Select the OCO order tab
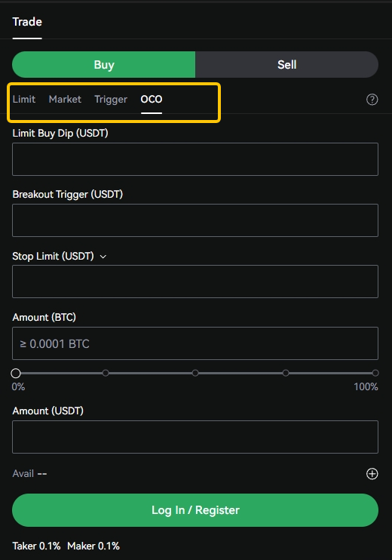Image resolution: width=392 pixels, height=560 pixels. click(152, 100)
